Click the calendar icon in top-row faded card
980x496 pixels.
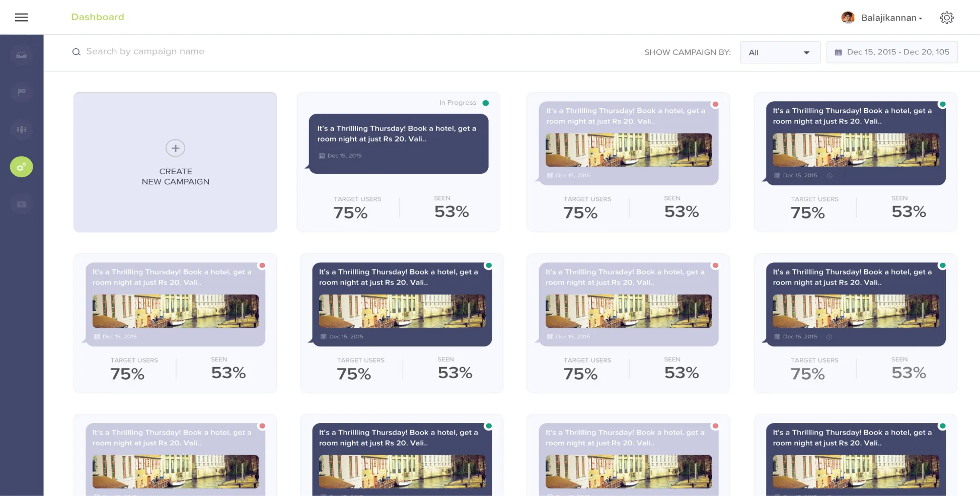pos(550,176)
